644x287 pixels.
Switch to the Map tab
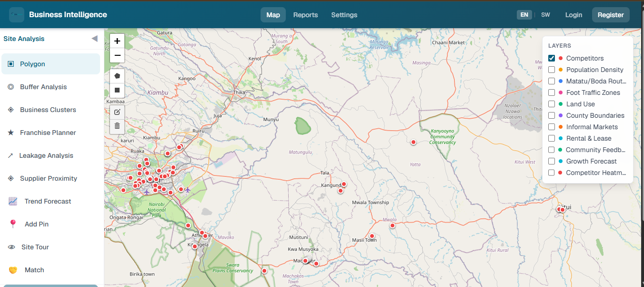click(273, 15)
